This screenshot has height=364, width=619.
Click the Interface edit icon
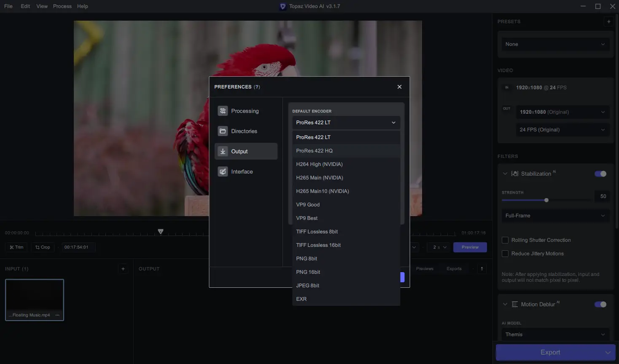coord(223,171)
